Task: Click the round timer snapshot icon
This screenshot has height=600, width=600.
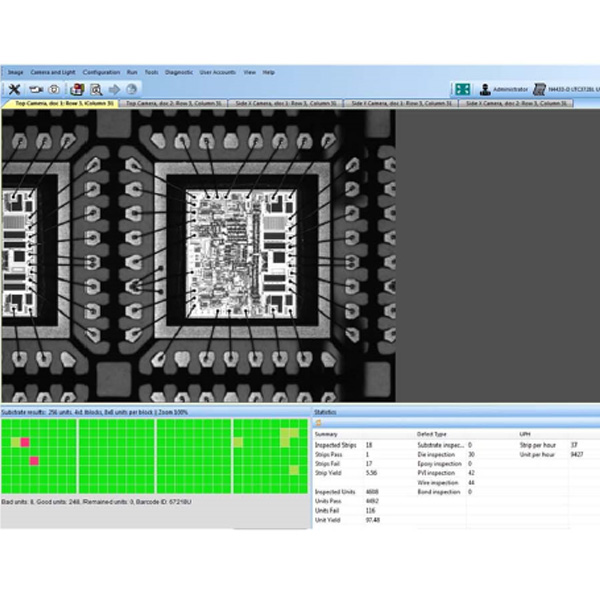Action: tap(54, 89)
